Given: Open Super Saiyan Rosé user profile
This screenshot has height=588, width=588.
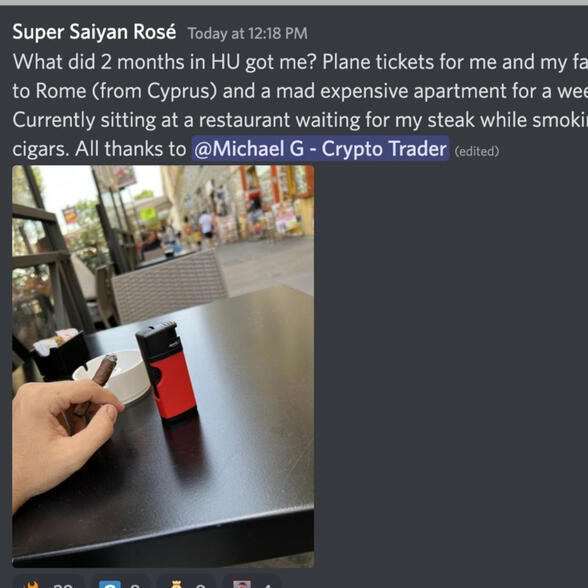Looking at the screenshot, I should coord(94,32).
